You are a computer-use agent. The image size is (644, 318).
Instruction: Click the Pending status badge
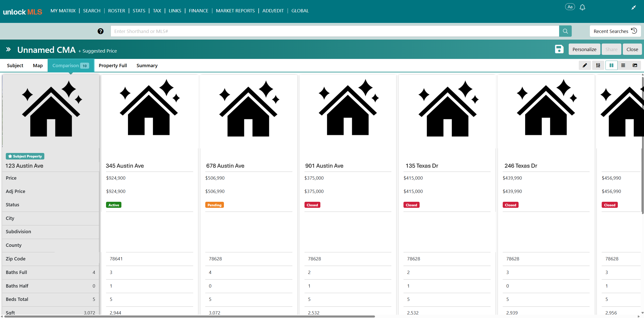(x=214, y=205)
